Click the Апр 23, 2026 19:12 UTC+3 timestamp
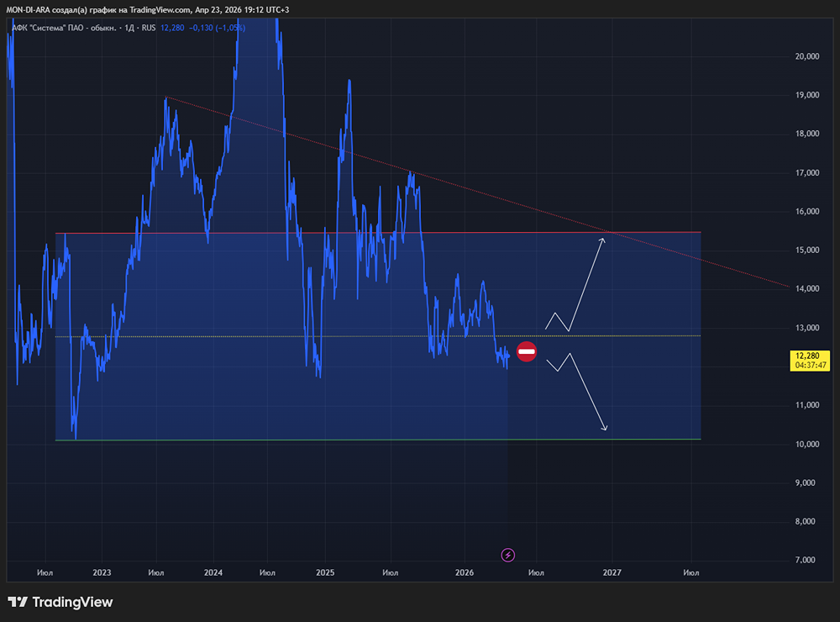The height and width of the screenshot is (622, 840). coord(242,9)
